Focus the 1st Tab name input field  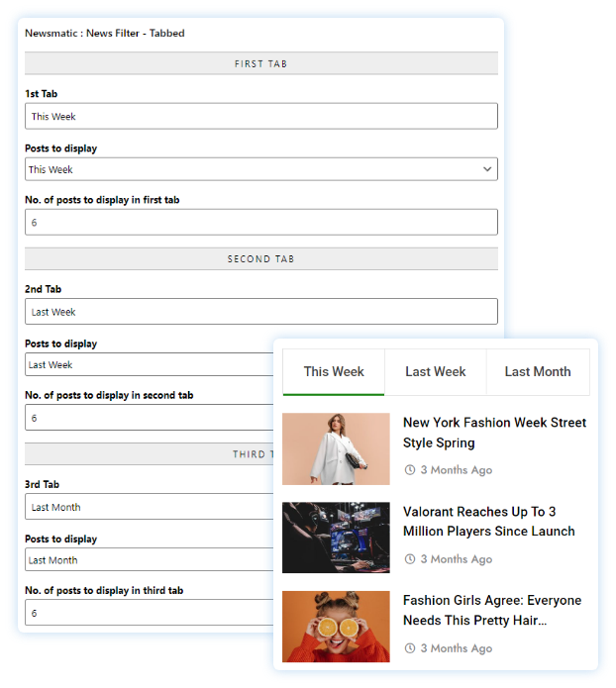(260, 116)
